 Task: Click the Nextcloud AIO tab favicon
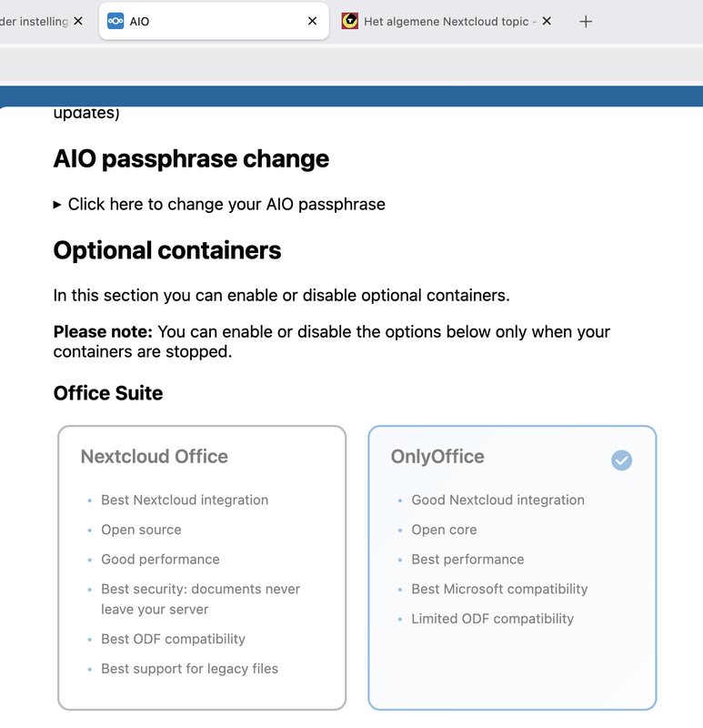pos(115,21)
